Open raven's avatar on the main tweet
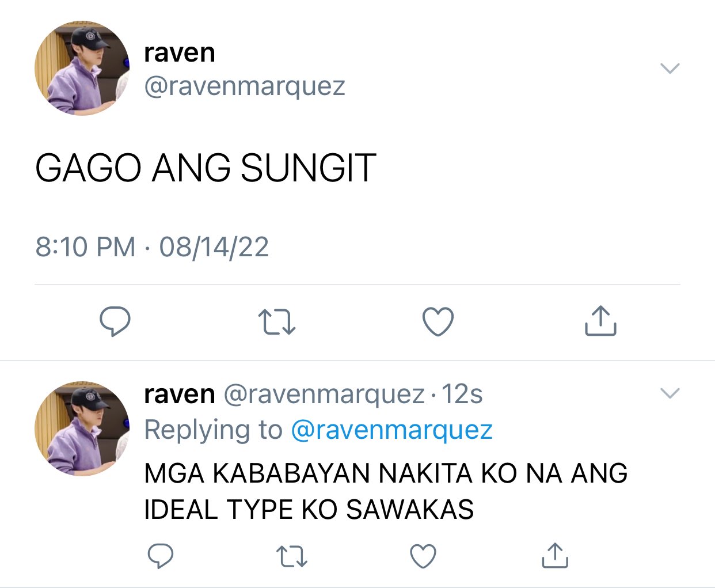 (82, 69)
